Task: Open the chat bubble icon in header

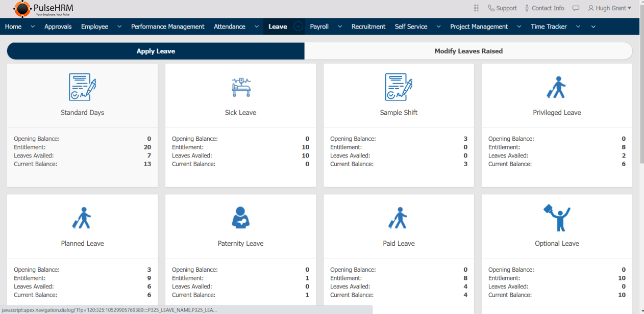Action: pos(576,8)
